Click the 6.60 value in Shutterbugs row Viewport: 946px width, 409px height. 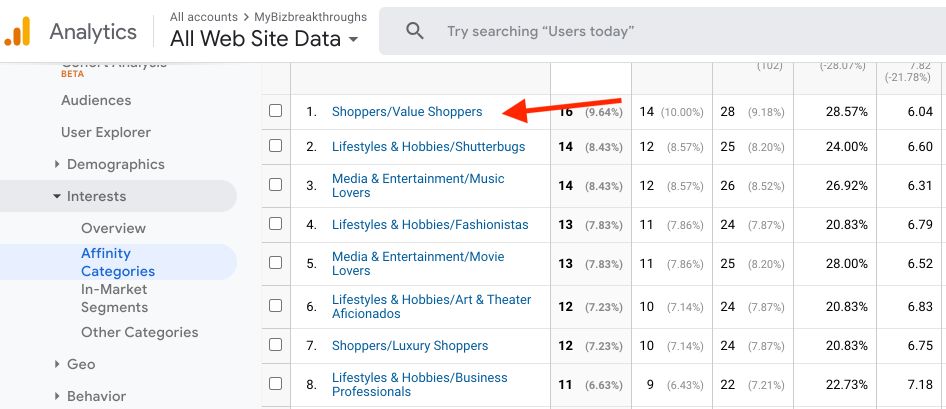(920, 147)
